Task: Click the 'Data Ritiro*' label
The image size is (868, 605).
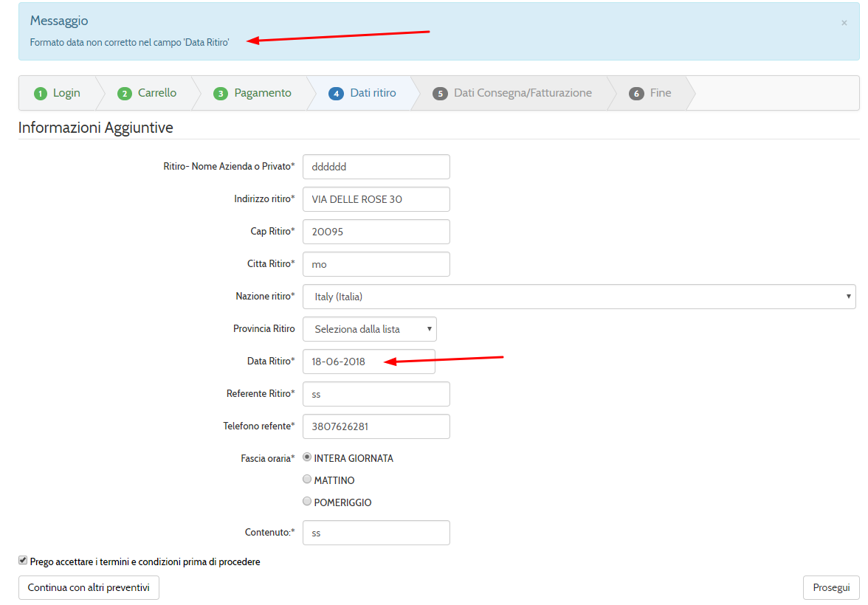Action: (271, 361)
